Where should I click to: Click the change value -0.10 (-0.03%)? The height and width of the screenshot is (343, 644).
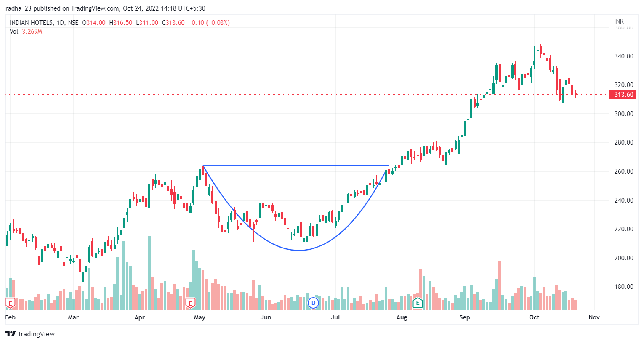point(209,23)
